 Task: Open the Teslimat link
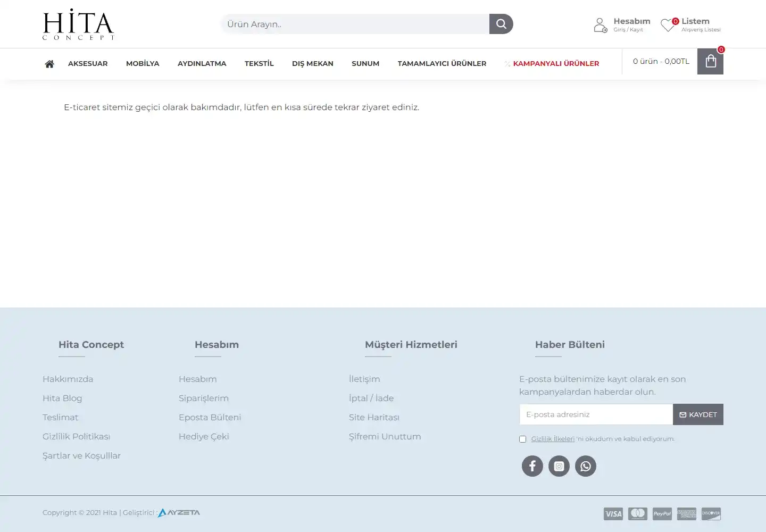pyautogui.click(x=60, y=417)
